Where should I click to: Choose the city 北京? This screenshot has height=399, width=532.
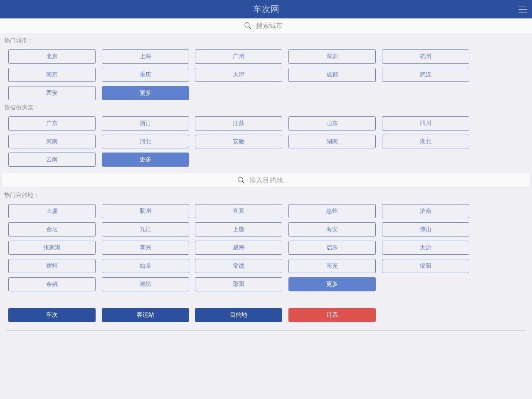[52, 57]
